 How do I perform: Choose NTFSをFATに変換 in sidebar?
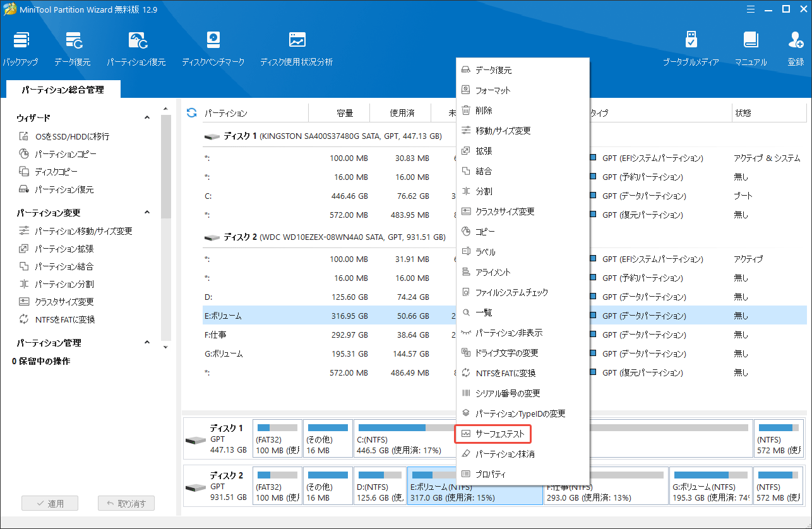tap(56, 319)
